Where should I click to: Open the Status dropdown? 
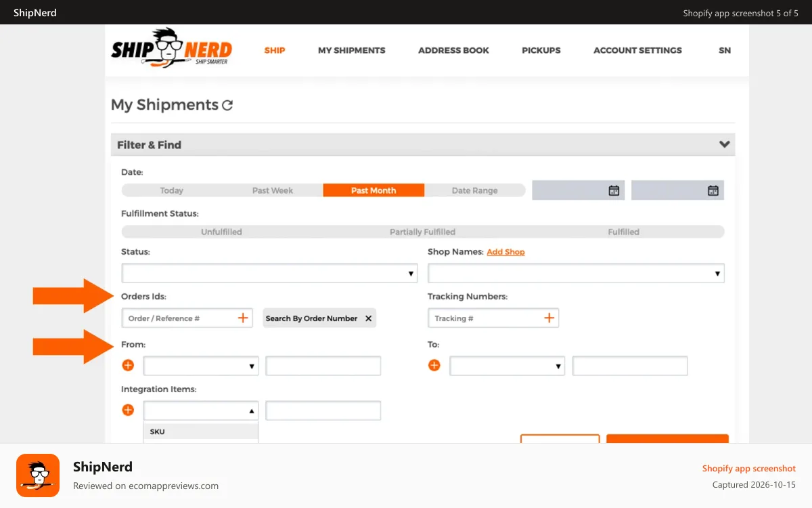coord(269,273)
